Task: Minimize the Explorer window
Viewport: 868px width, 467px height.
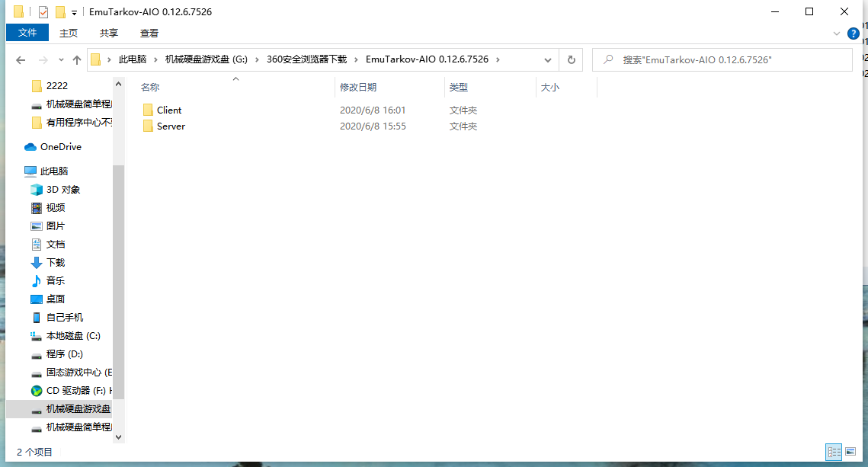Action: click(775, 11)
